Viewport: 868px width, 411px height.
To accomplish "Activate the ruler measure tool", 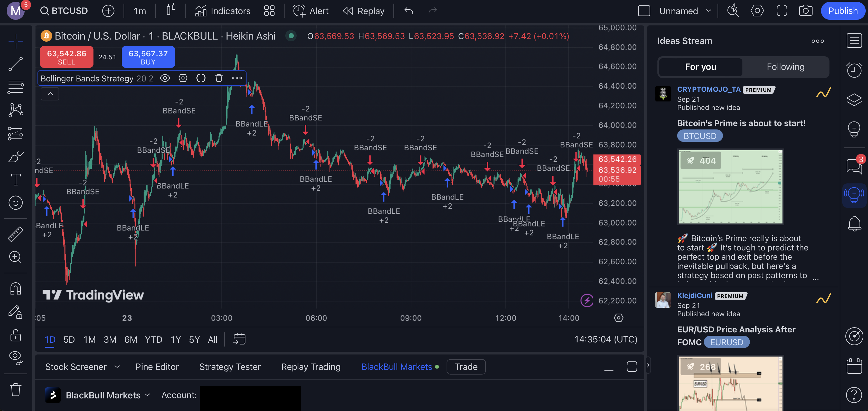I will [x=15, y=234].
